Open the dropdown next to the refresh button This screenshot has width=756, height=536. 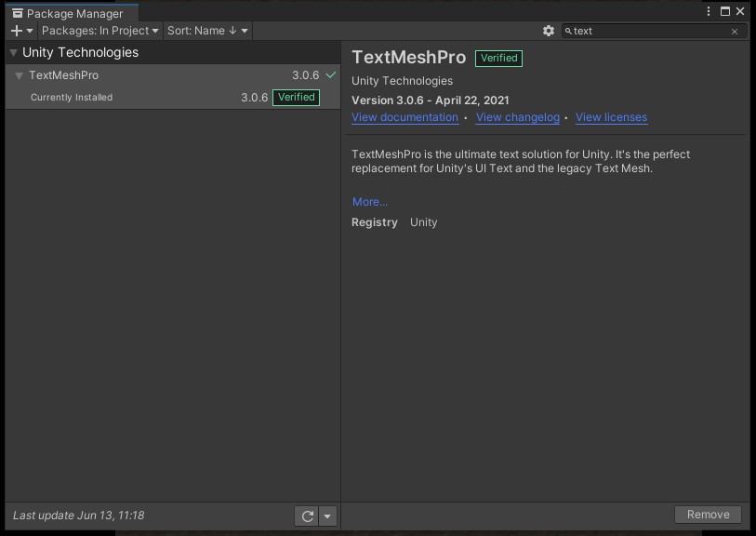(327, 516)
